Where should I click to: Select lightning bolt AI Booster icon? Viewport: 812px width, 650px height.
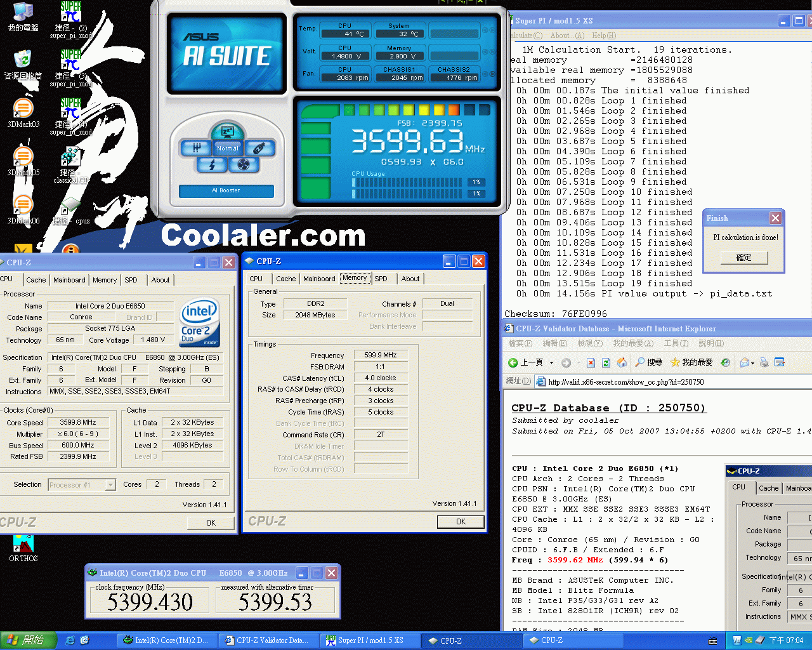click(x=213, y=164)
